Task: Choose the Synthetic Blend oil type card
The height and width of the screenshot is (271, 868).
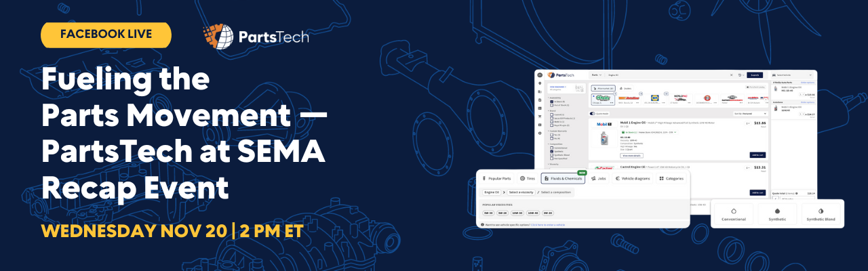Action: coord(823,213)
